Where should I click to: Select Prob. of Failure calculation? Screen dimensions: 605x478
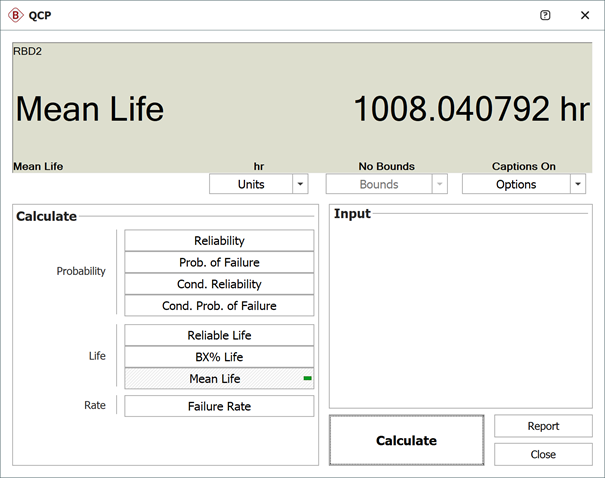tap(219, 262)
